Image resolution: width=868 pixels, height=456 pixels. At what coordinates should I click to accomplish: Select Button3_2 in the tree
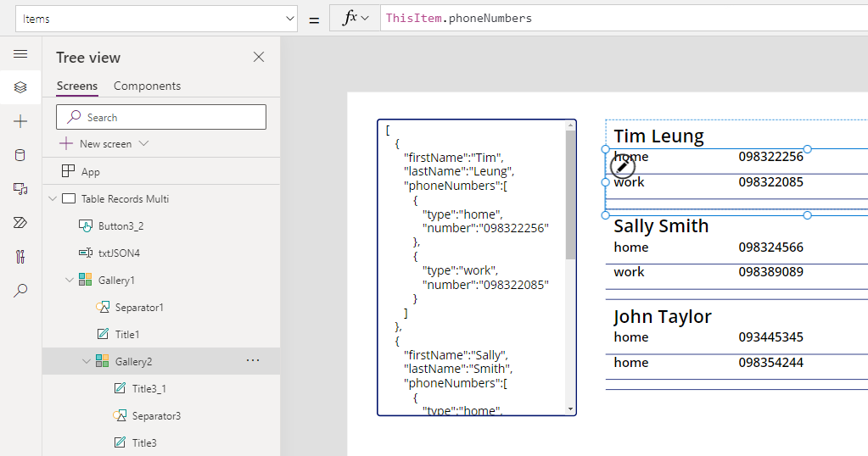click(120, 226)
